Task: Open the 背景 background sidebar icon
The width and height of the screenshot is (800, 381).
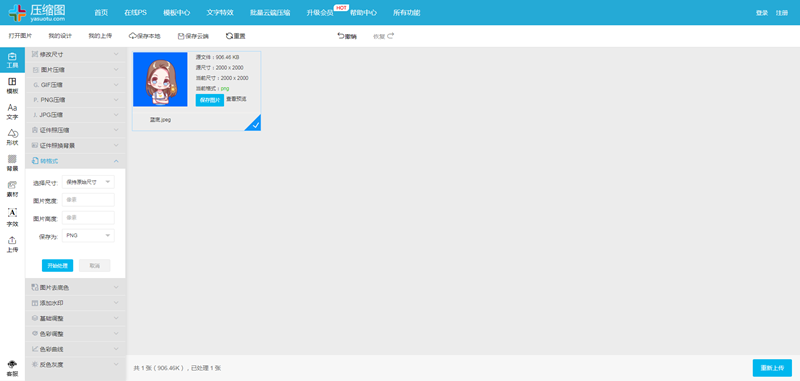Action: coord(12,163)
